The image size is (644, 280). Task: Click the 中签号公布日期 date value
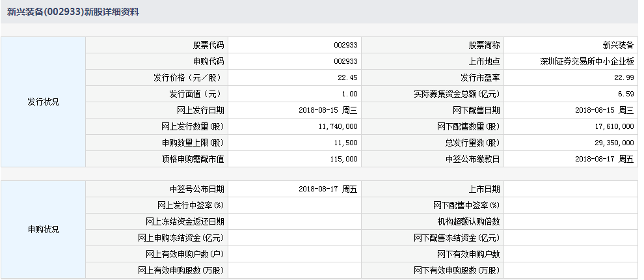328,189
